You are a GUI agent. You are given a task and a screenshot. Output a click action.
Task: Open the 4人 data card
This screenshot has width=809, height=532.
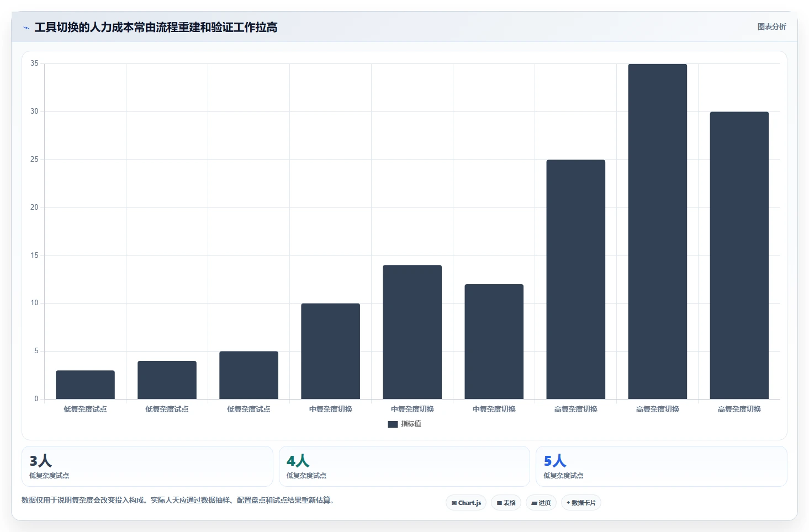pyautogui.click(x=404, y=466)
